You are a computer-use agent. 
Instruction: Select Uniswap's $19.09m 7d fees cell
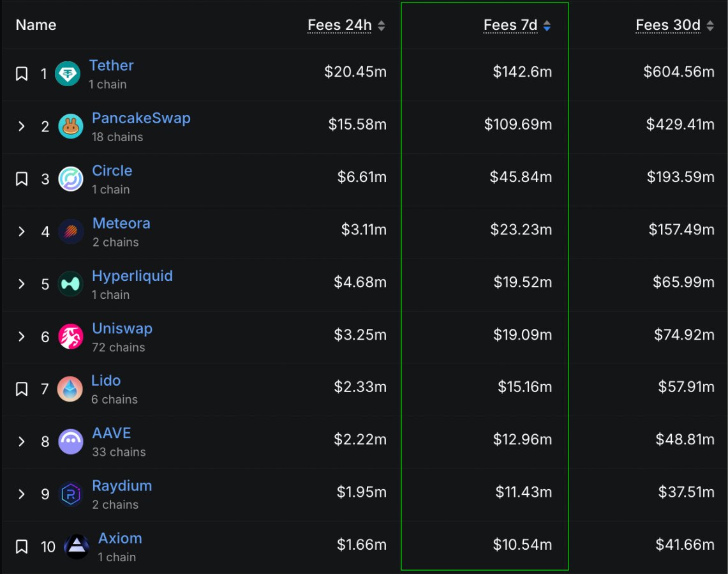[x=523, y=334]
